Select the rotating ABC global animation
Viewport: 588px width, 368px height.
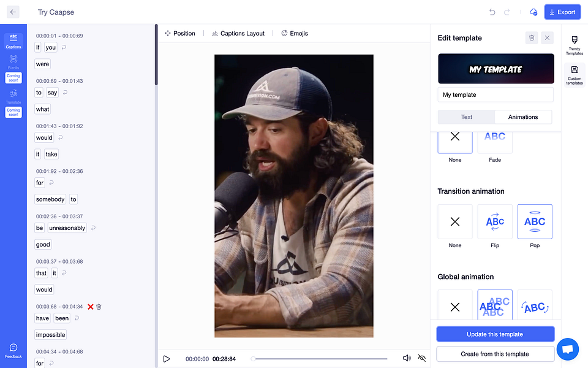(535, 305)
